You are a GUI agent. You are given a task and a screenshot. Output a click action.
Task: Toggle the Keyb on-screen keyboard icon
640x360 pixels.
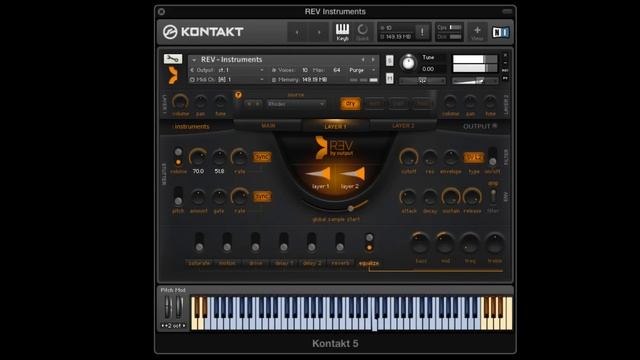(x=342, y=32)
